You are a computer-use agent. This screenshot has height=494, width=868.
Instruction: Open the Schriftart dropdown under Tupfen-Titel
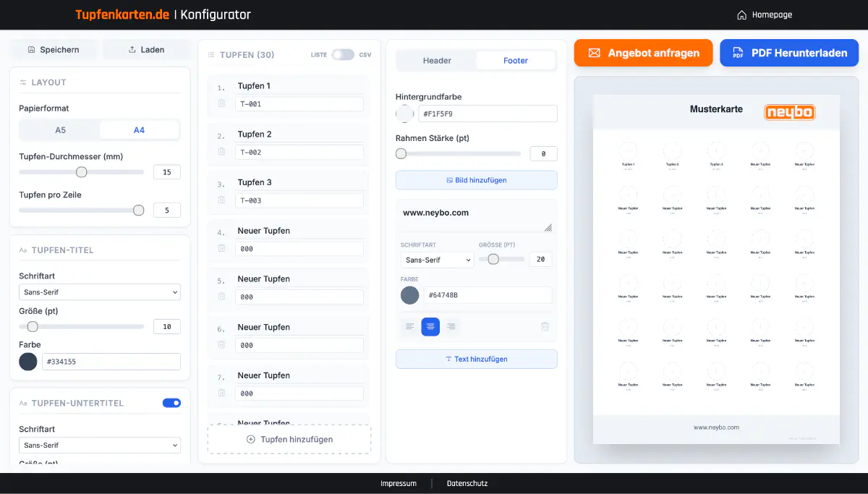(99, 291)
